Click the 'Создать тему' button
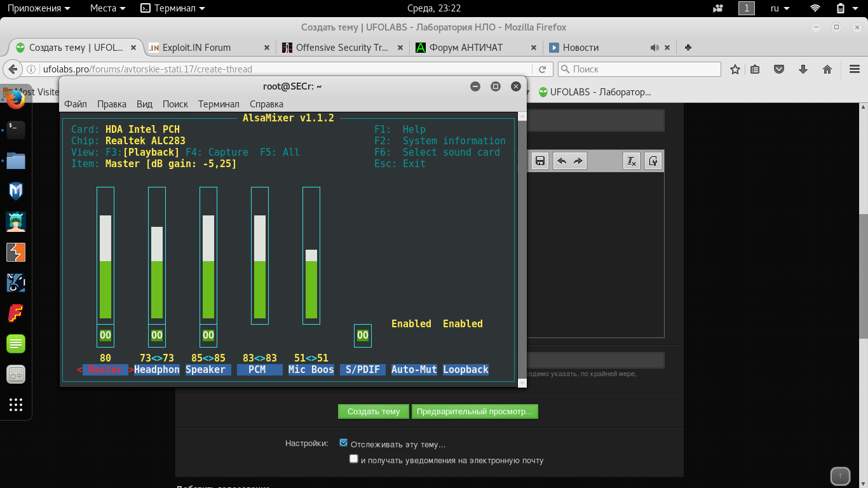 click(x=374, y=412)
